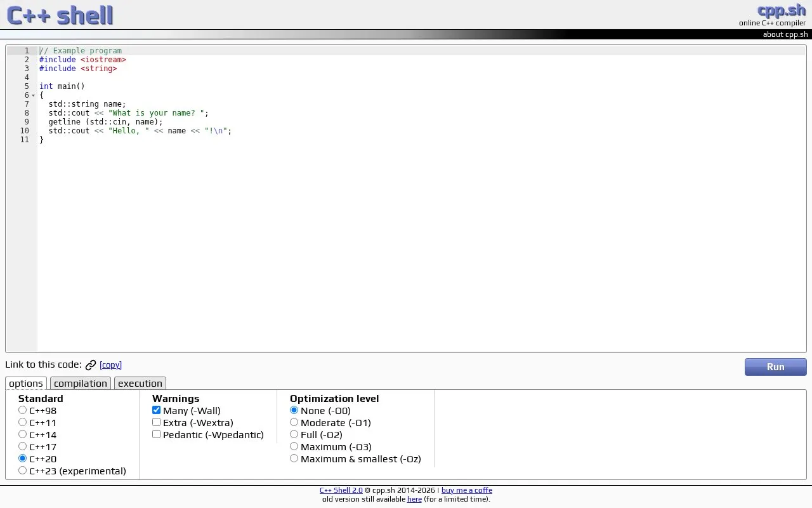Enable Extra (-Wextra) warnings
Viewport: 812px width, 508px height.
pos(157,422)
